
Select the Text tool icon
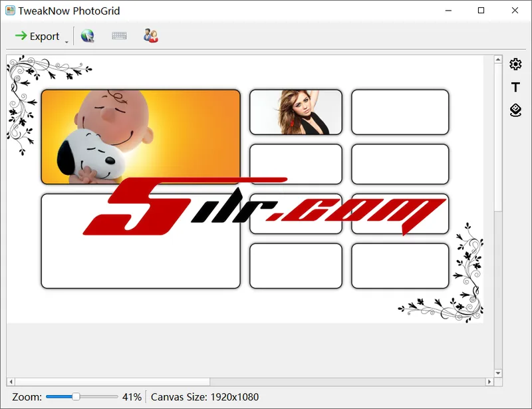[x=515, y=87]
